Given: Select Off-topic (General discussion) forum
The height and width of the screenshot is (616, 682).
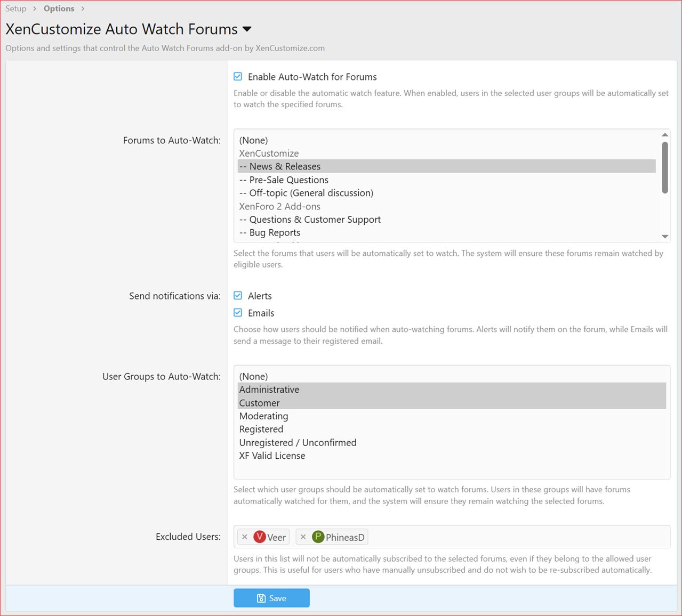Looking at the screenshot, I should coord(447,193).
